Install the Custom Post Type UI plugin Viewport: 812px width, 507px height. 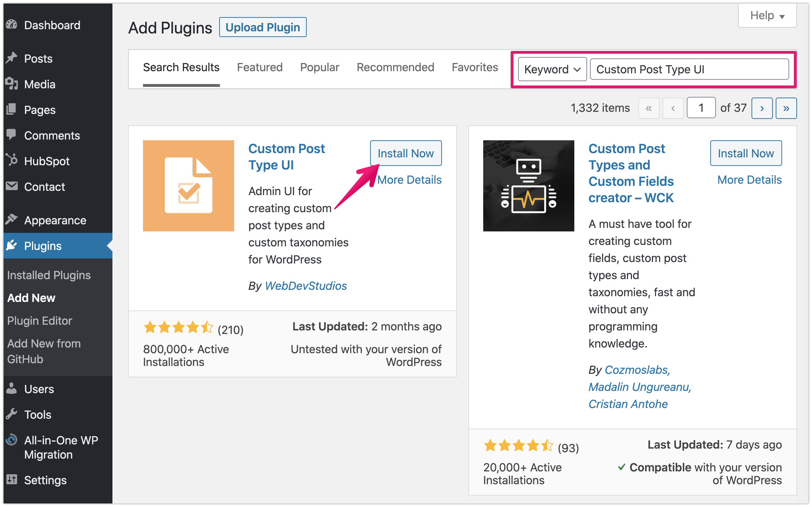(406, 153)
